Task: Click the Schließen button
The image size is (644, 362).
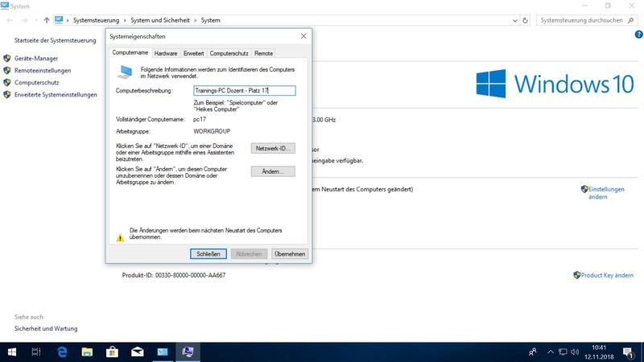Action: (208, 254)
